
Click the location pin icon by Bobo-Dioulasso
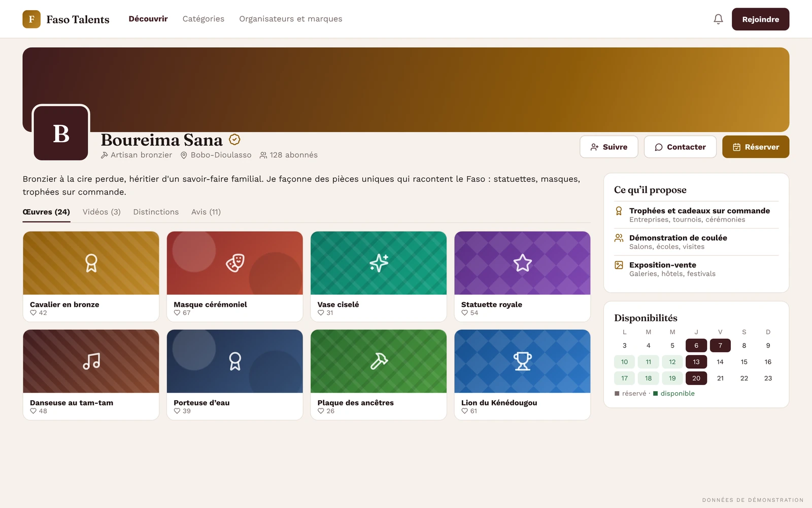coord(184,155)
